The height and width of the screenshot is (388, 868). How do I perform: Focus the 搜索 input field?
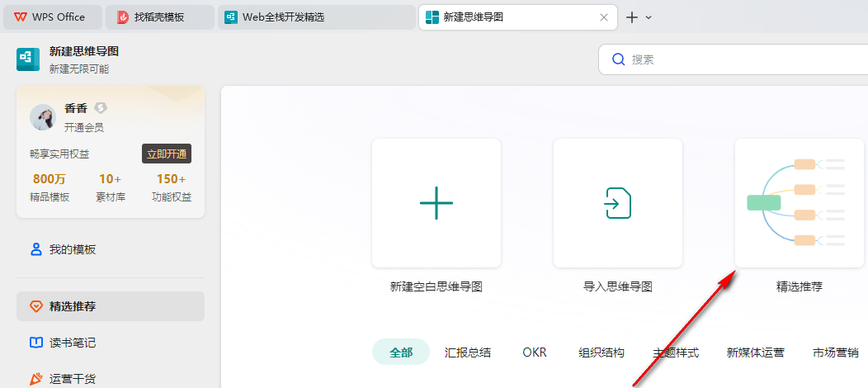(x=734, y=59)
